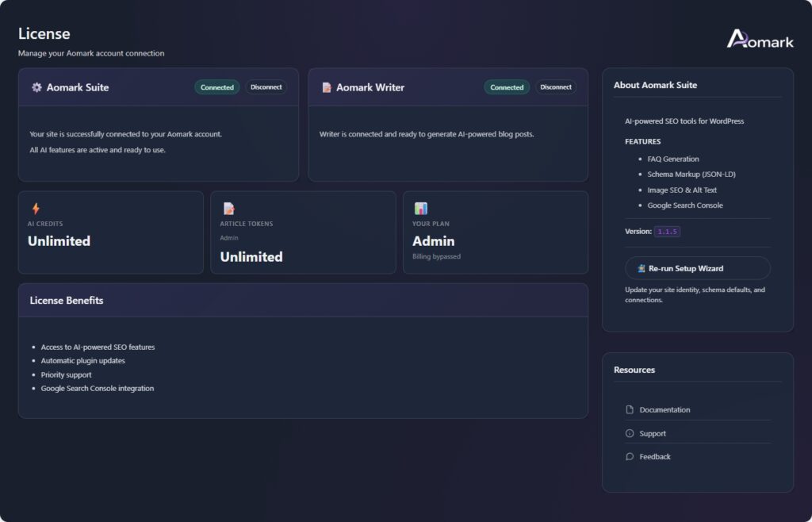
Task: Click the AI Credits lightning bolt icon
Action: [x=35, y=208]
